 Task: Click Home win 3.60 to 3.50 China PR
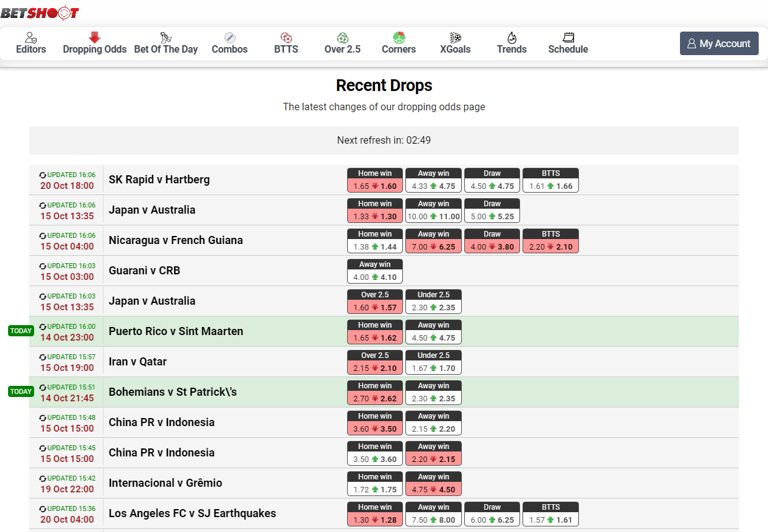click(x=375, y=423)
